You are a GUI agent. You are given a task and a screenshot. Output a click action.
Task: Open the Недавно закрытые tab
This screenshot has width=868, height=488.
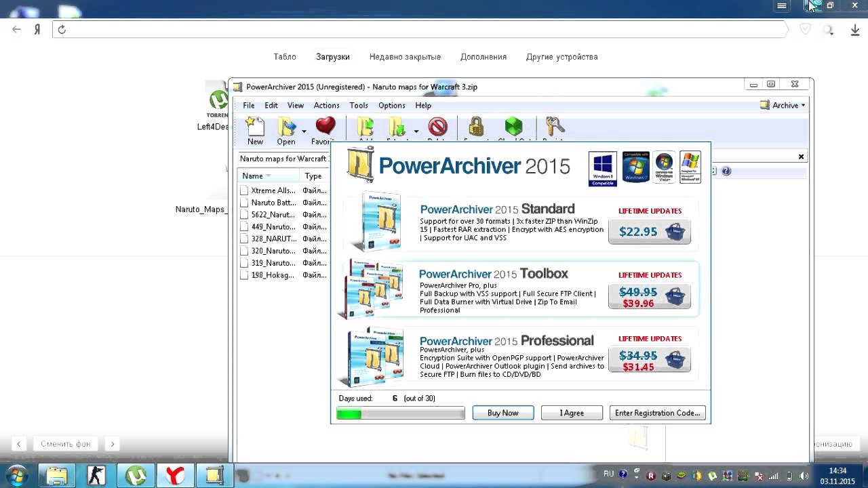(x=405, y=57)
